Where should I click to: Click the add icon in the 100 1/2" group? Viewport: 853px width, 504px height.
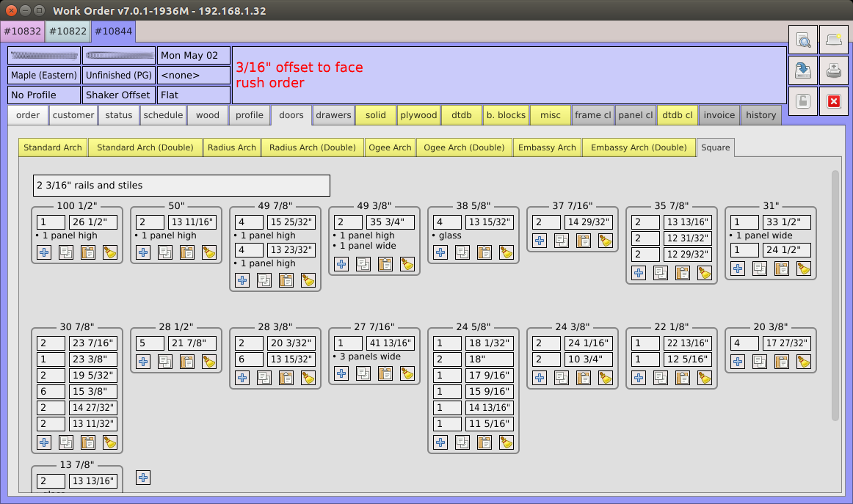pyautogui.click(x=44, y=252)
